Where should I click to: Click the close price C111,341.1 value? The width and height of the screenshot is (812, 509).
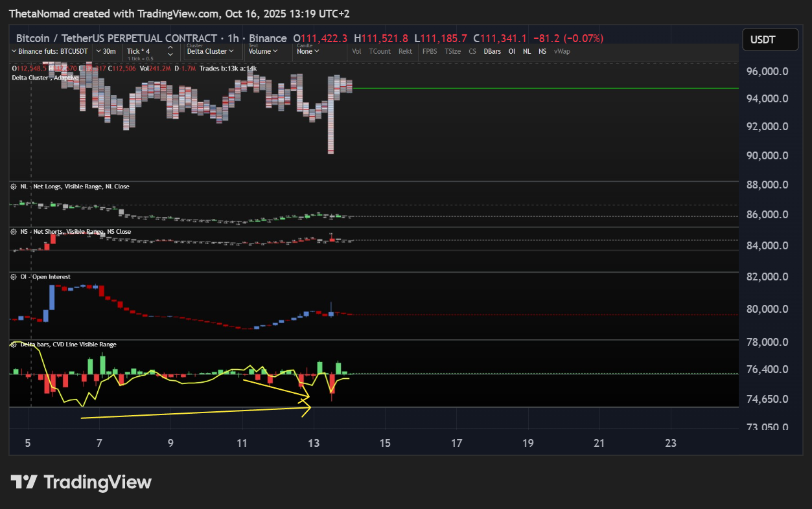point(500,39)
